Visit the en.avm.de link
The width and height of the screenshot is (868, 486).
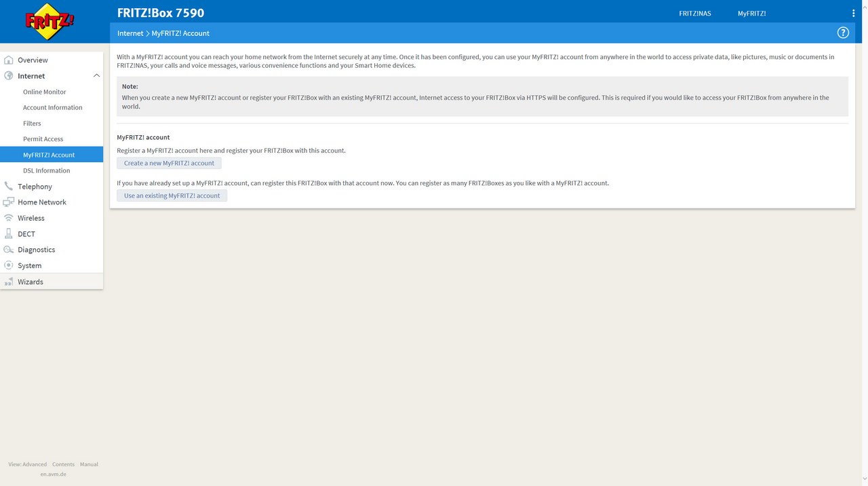coord(54,474)
